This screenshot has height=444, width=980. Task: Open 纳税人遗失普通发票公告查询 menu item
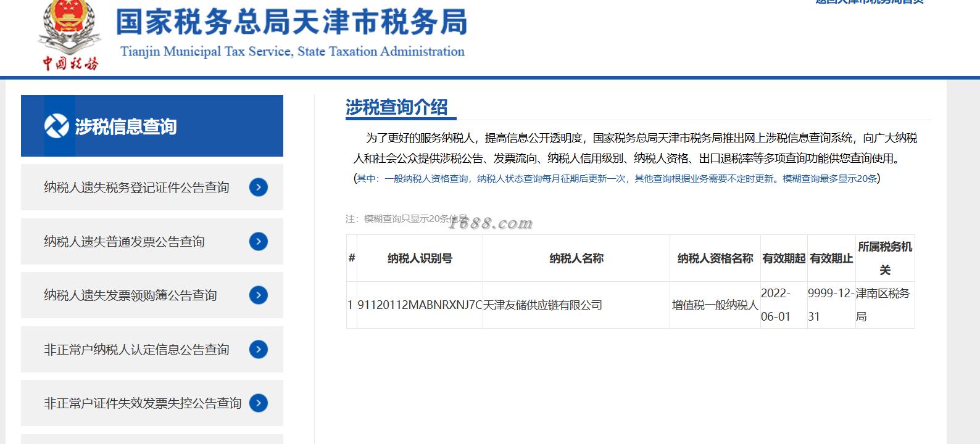click(x=152, y=241)
